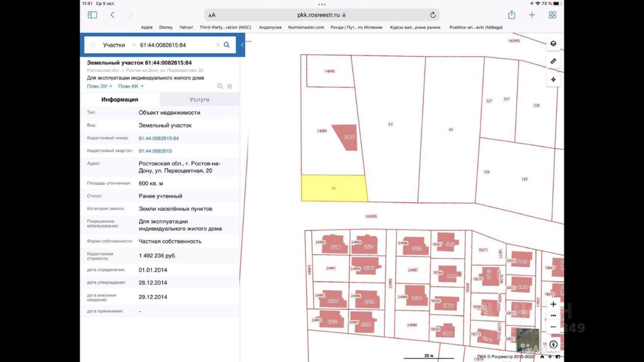Open the hamburger menu in the search bar

pyautogui.click(x=93, y=45)
